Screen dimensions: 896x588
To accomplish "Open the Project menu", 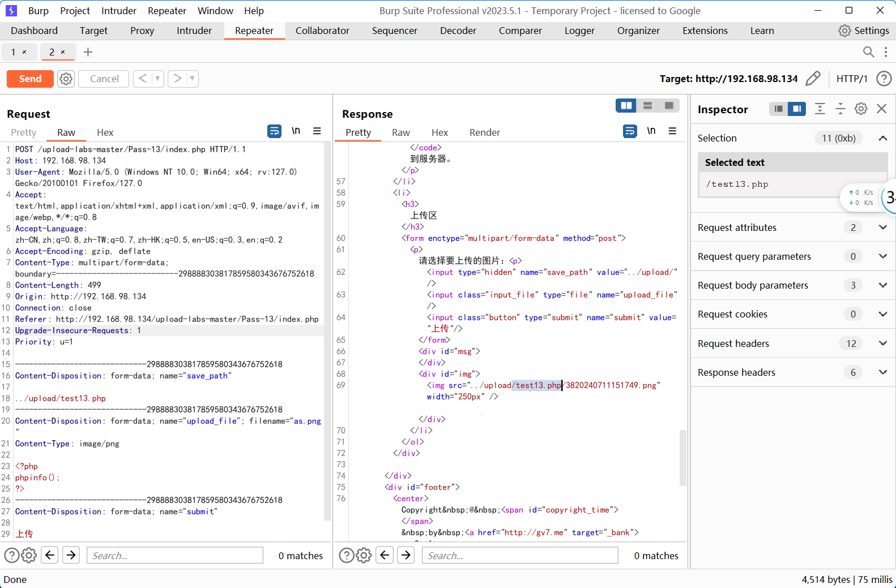I will coord(75,11).
